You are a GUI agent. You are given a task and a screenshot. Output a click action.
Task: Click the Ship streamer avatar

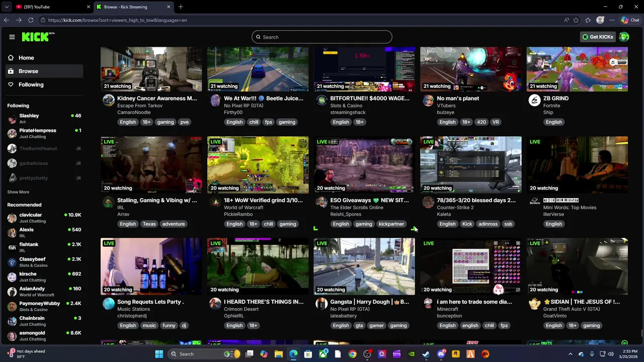coord(534,101)
